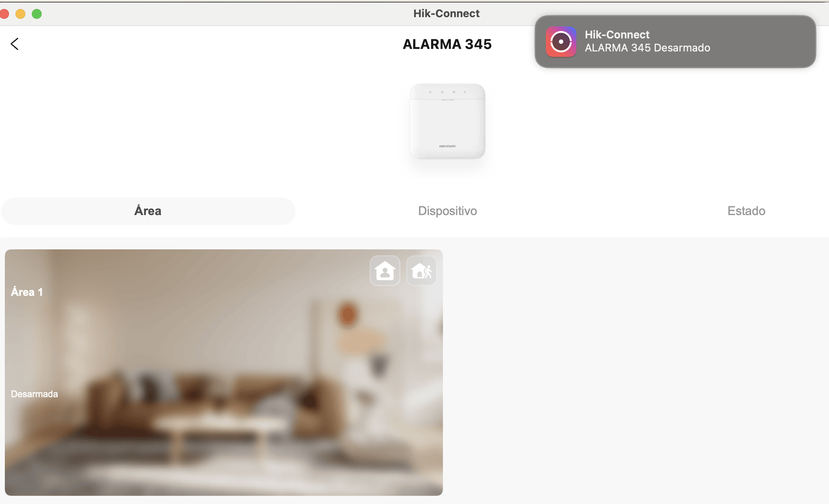This screenshot has width=829, height=504.
Task: Maximize the window with green button
Action: click(x=37, y=14)
